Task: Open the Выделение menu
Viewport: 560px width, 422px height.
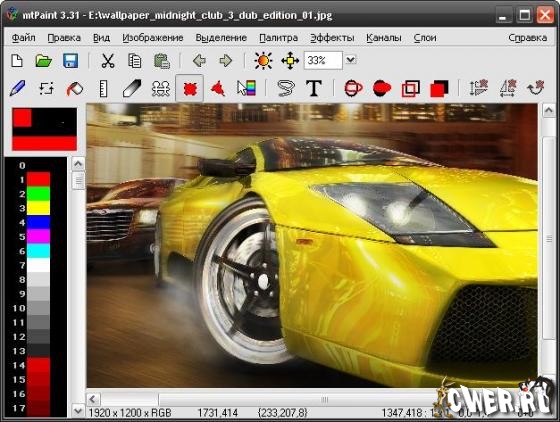Action: click(x=221, y=37)
